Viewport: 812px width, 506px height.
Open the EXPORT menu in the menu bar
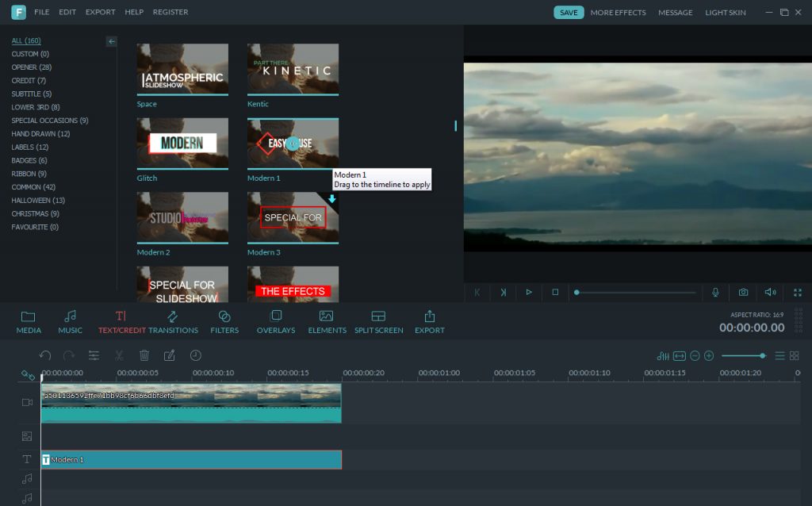tap(101, 12)
